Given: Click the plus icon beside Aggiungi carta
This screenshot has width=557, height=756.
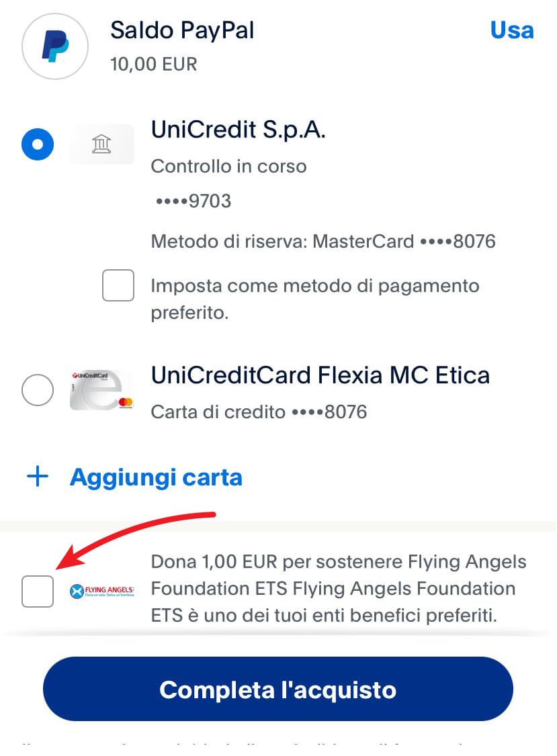Looking at the screenshot, I should pyautogui.click(x=38, y=477).
